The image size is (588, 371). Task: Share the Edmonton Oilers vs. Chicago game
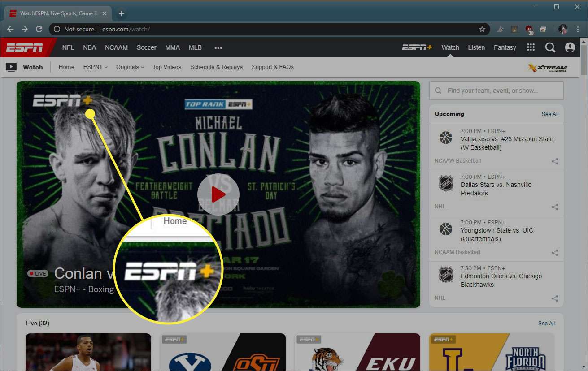click(x=555, y=298)
